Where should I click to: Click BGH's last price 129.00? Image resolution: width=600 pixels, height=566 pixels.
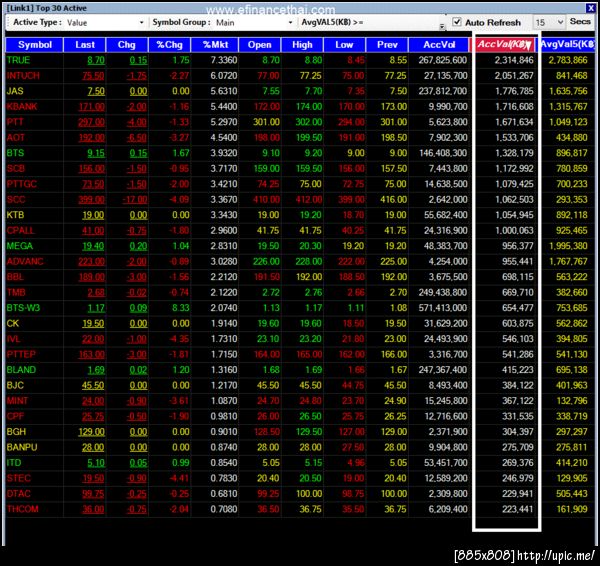pyautogui.click(x=91, y=432)
